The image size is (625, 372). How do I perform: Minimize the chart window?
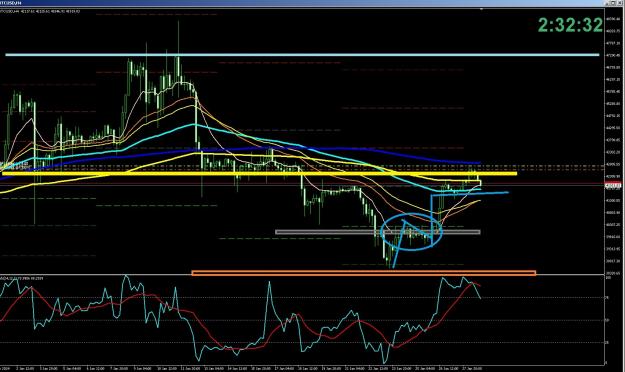(607, 3)
